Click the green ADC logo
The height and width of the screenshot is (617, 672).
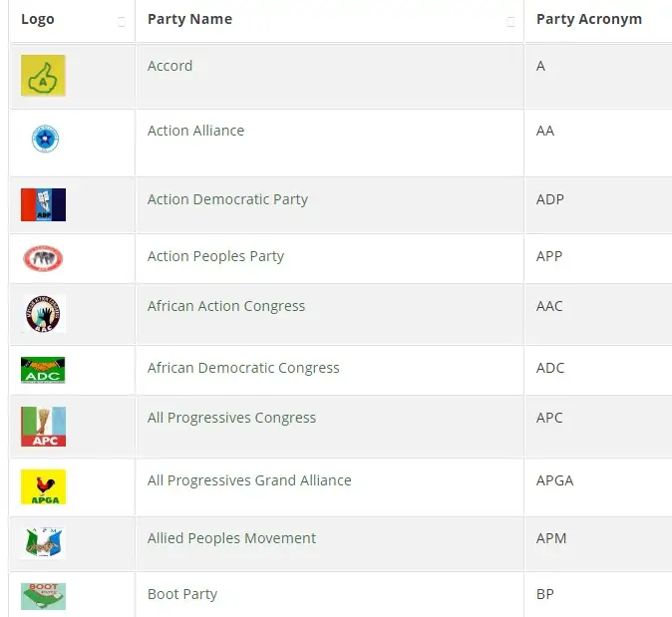click(43, 370)
